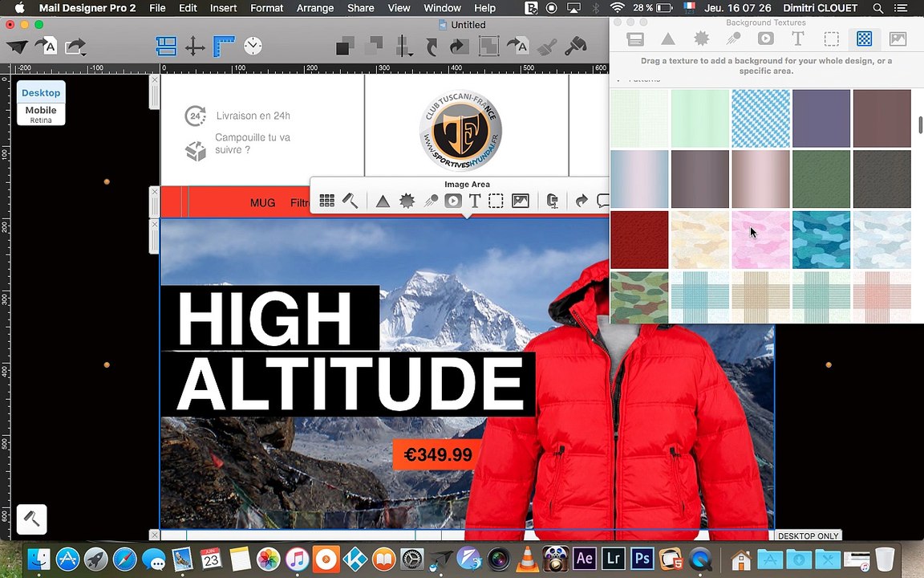Click video play icon in Image Area popover
The height and width of the screenshot is (578, 924).
452,201
